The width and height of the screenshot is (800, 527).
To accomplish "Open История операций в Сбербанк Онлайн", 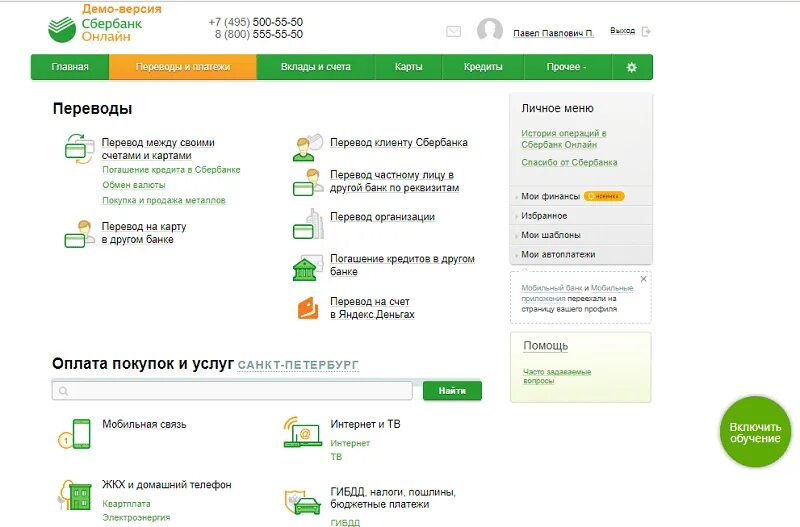I will pyautogui.click(x=564, y=139).
